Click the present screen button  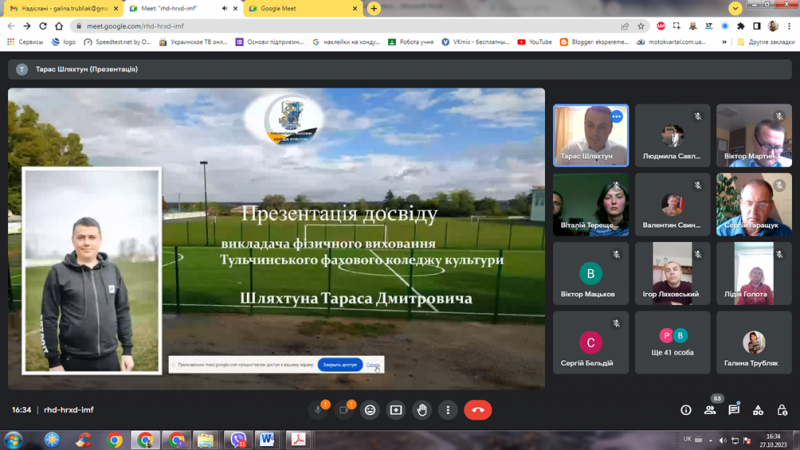(396, 410)
